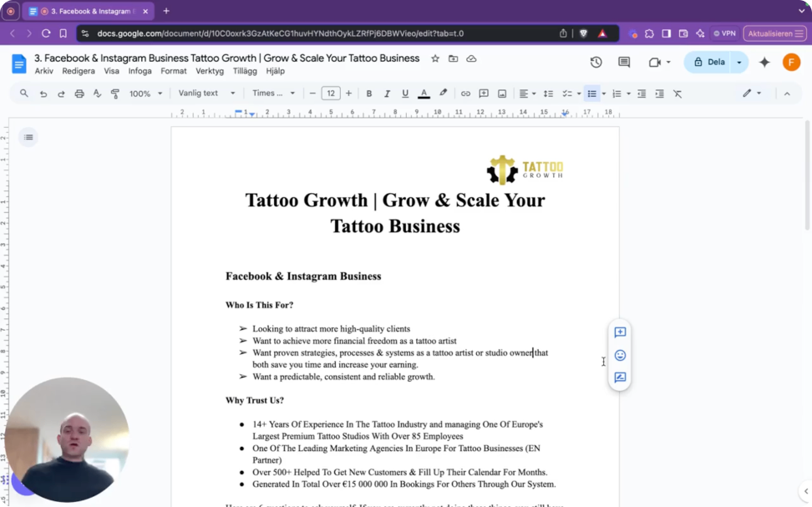Clear formatting
812x507 pixels.
pos(678,94)
